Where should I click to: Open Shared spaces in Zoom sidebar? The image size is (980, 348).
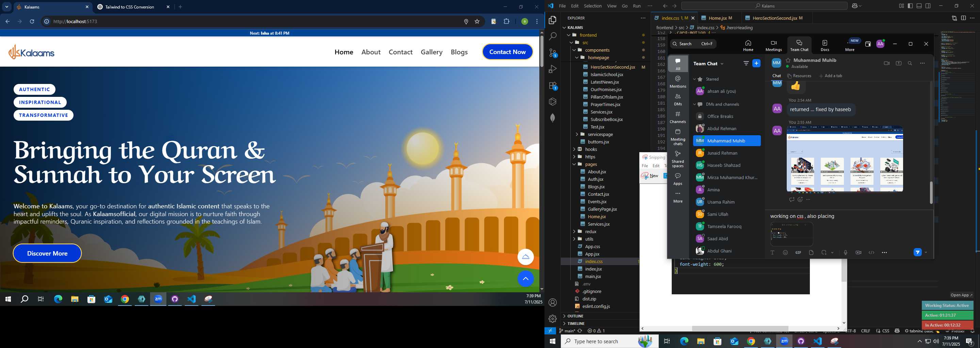click(678, 159)
